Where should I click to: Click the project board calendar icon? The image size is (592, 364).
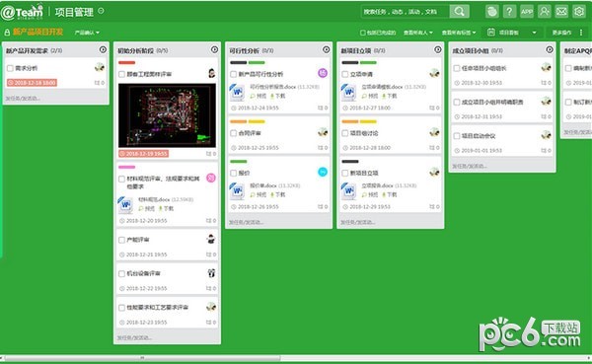(490, 33)
